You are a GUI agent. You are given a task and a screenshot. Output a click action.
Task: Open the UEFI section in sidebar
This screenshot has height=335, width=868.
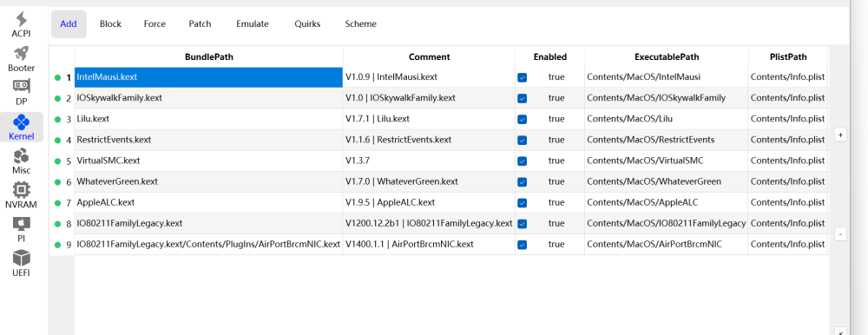point(21,264)
